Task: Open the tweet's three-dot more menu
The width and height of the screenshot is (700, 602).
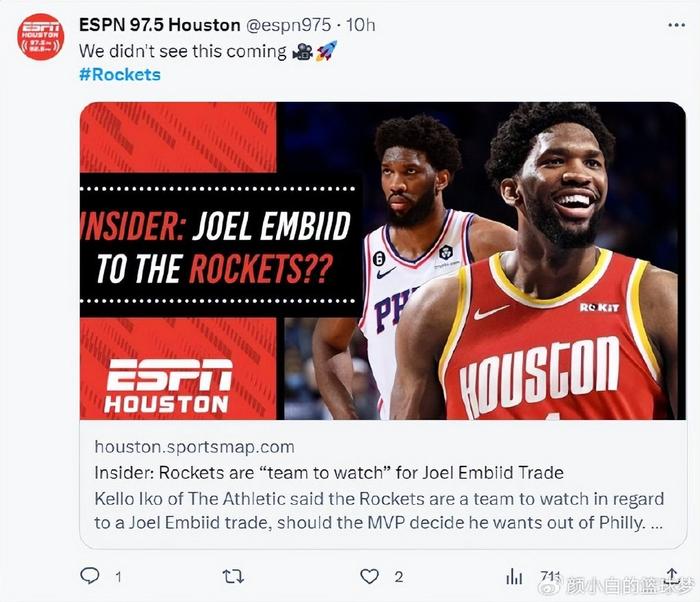Action: point(676,25)
